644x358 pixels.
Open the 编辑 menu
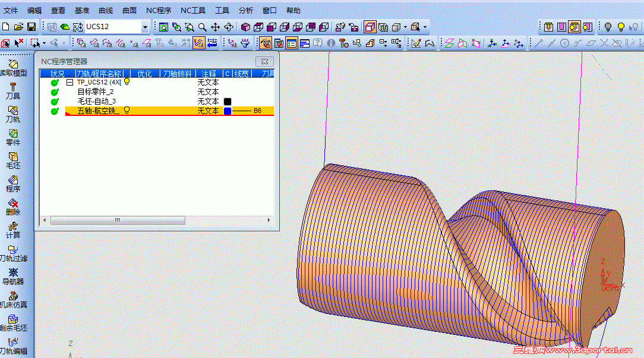click(34, 10)
